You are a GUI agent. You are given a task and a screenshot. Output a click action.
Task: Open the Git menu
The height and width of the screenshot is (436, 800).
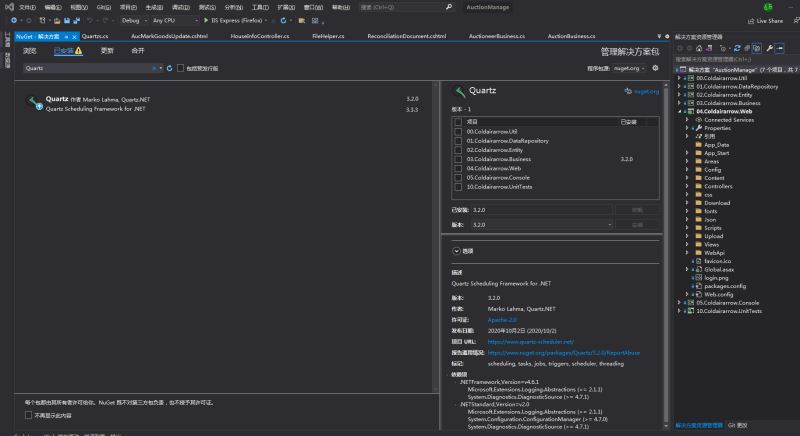tap(104, 7)
